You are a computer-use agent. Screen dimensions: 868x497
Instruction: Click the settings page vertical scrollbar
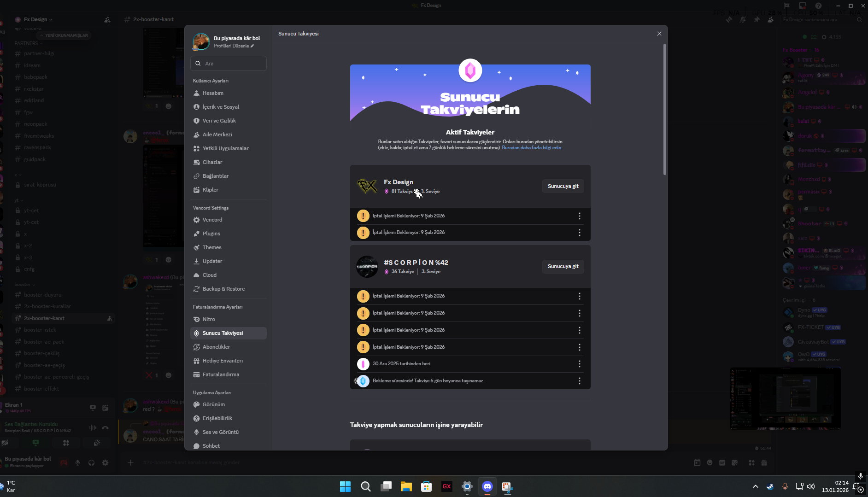(665, 110)
